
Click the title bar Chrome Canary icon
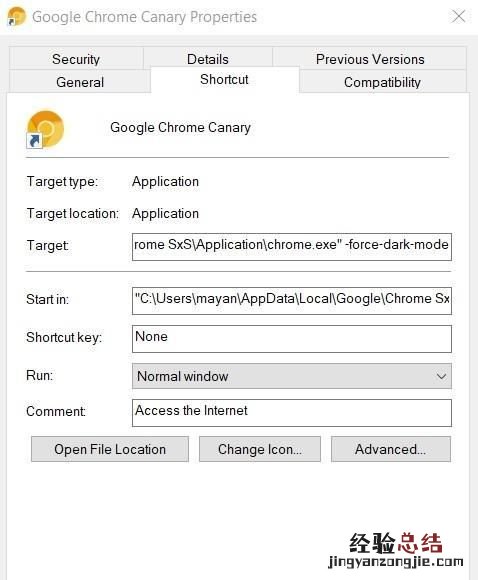(x=16, y=17)
